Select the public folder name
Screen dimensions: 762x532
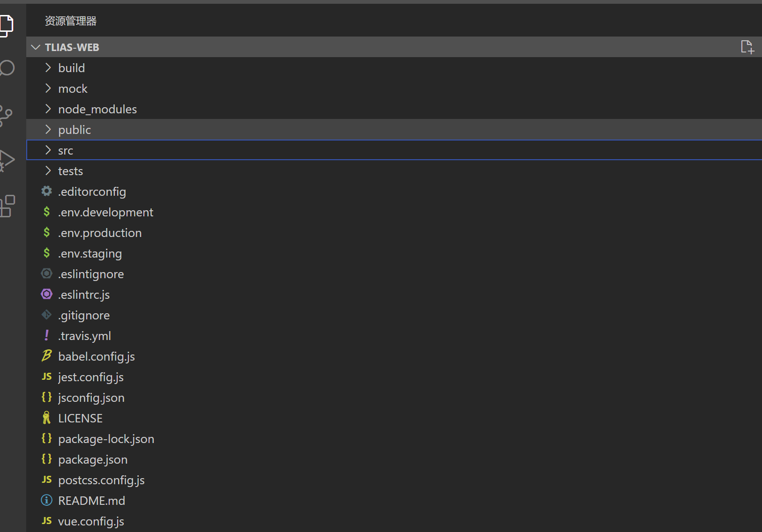click(75, 130)
